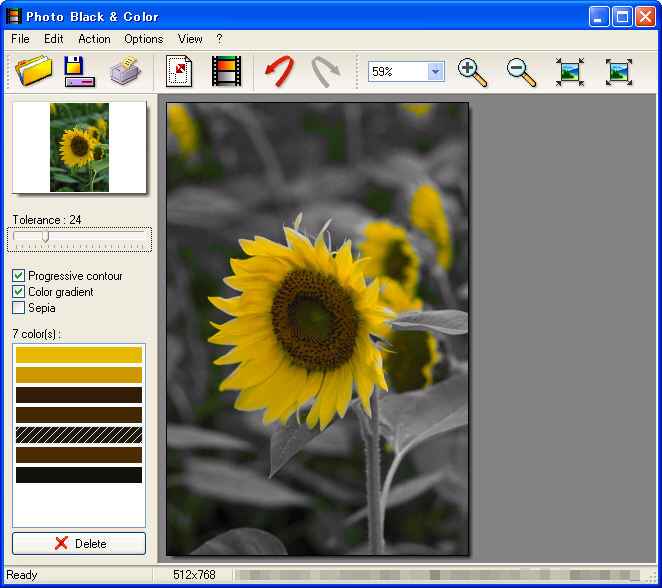Viewport: 662px width, 588px height.
Task: Click the Ready status text
Action: [22, 575]
